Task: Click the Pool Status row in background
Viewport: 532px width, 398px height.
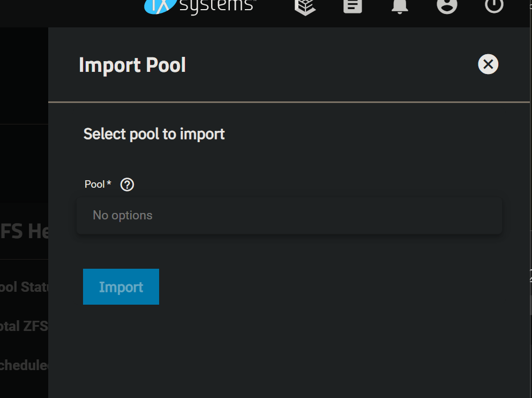Action: (x=24, y=288)
